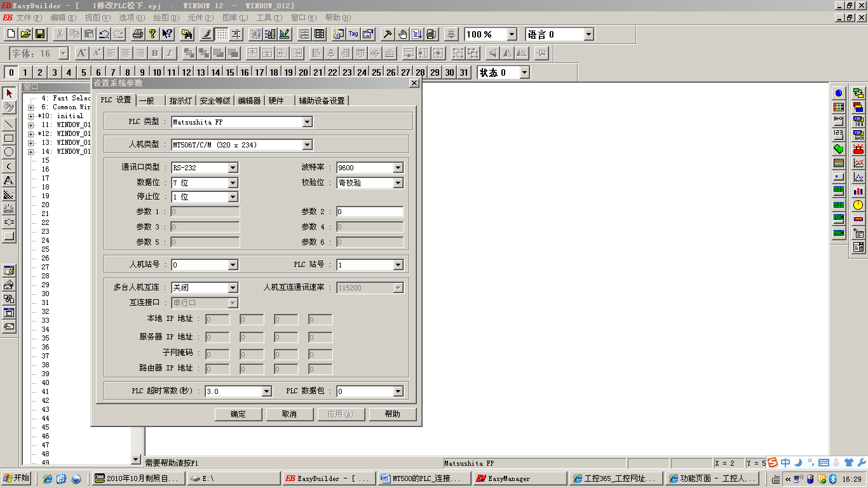Open the 校验位 parity dropdown

pos(398,183)
